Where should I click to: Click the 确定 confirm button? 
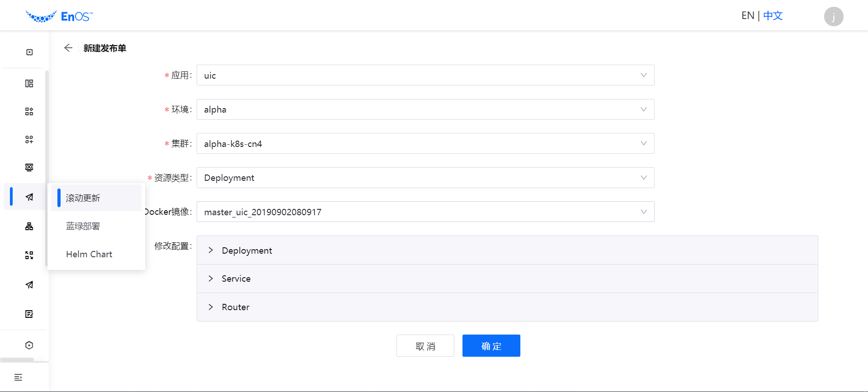pyautogui.click(x=491, y=346)
